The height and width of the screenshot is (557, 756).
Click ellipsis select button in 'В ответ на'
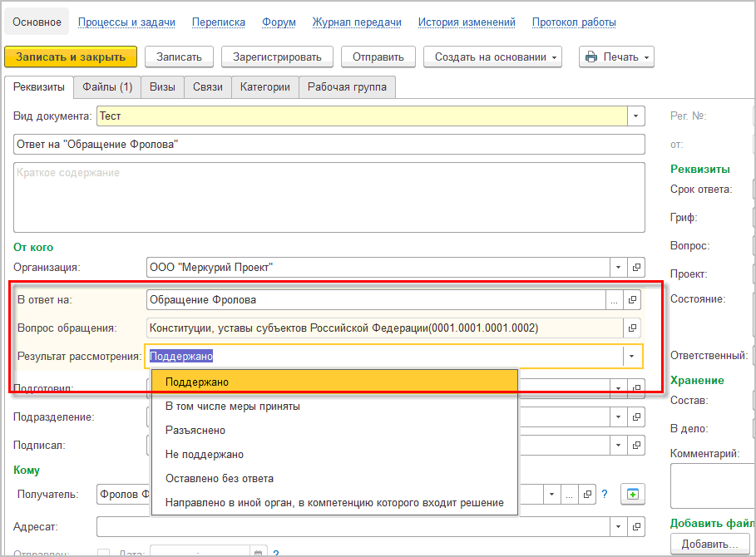tap(615, 300)
